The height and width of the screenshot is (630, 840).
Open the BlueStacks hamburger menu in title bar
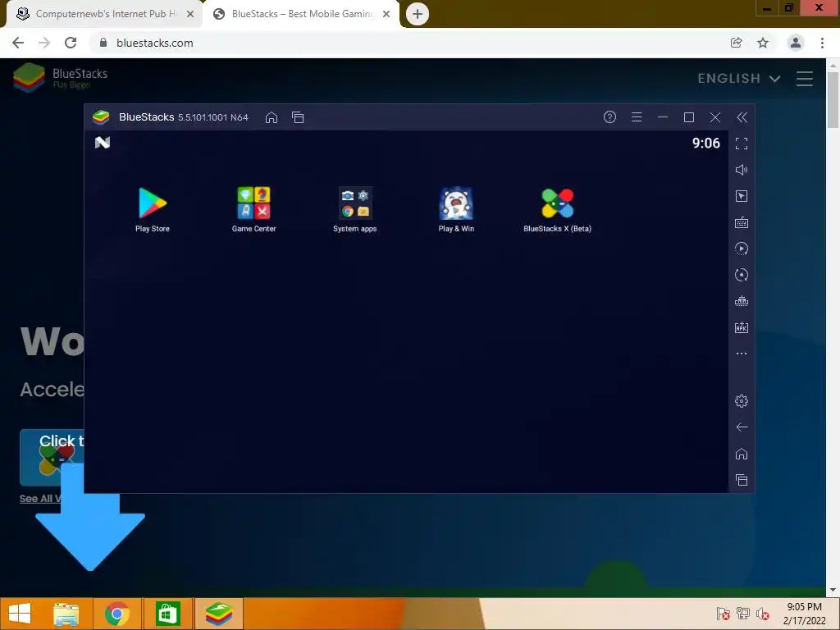(x=637, y=116)
